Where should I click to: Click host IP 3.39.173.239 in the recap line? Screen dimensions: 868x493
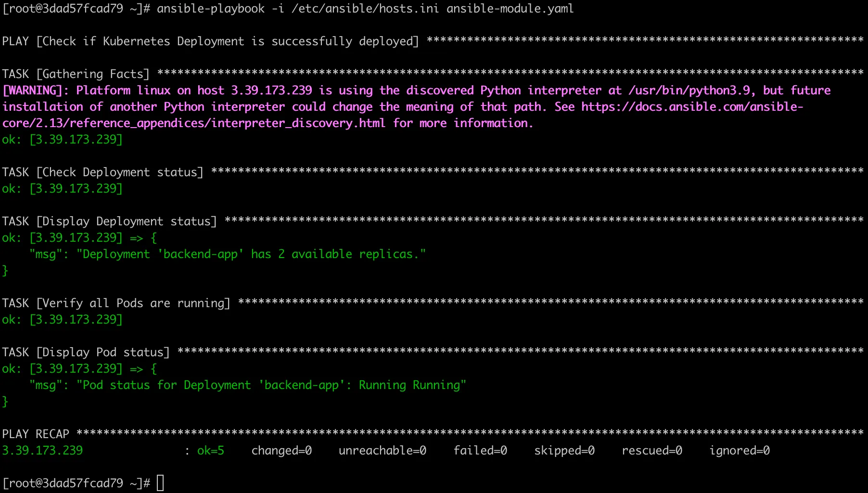pyautogui.click(x=42, y=451)
